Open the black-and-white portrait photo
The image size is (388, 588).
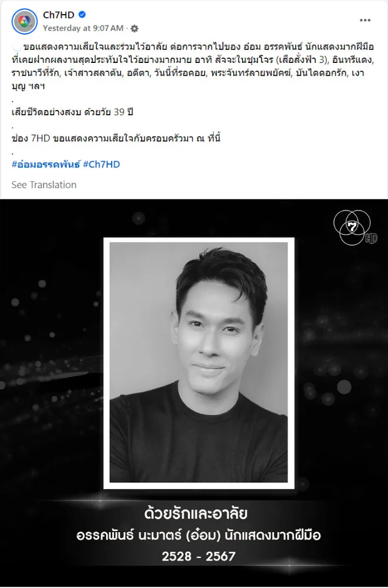(199, 362)
